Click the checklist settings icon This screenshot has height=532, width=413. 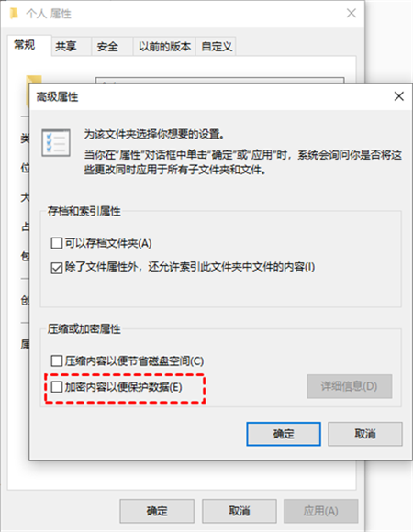56,142
